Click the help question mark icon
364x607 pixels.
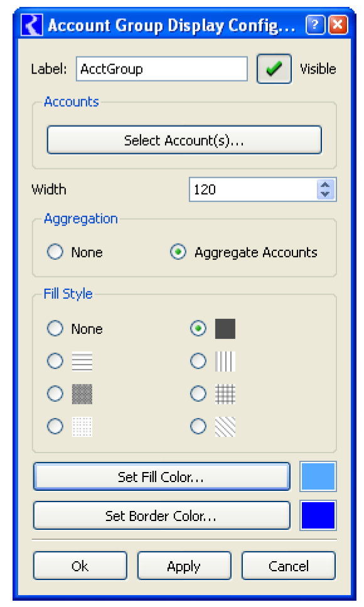coord(315,24)
